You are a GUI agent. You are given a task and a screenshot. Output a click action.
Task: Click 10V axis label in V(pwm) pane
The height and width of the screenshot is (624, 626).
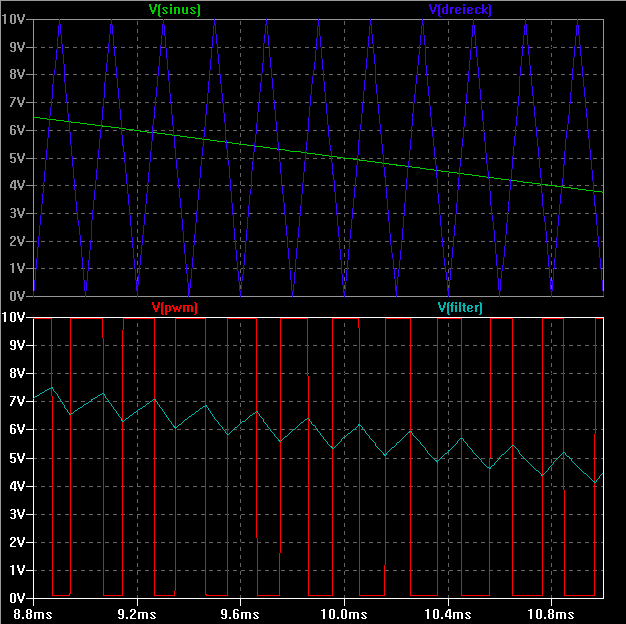[13, 317]
